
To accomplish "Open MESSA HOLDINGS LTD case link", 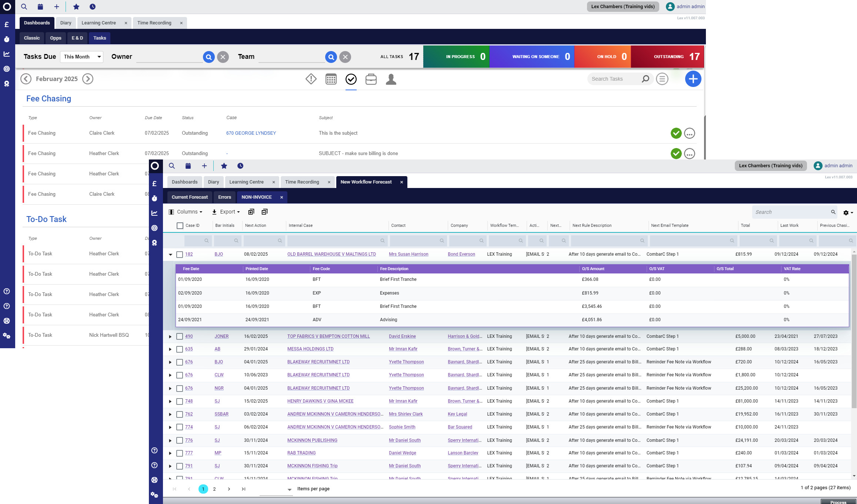I will (310, 349).
